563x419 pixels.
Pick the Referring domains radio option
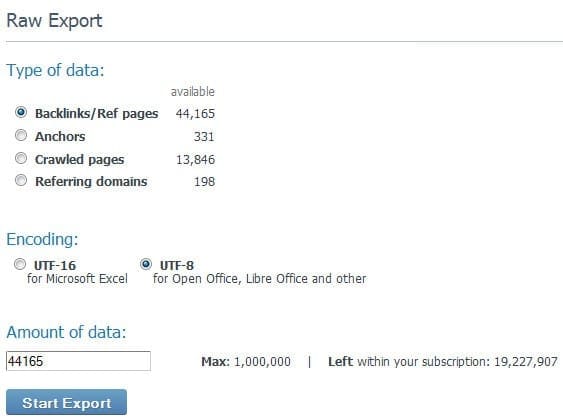(21, 180)
